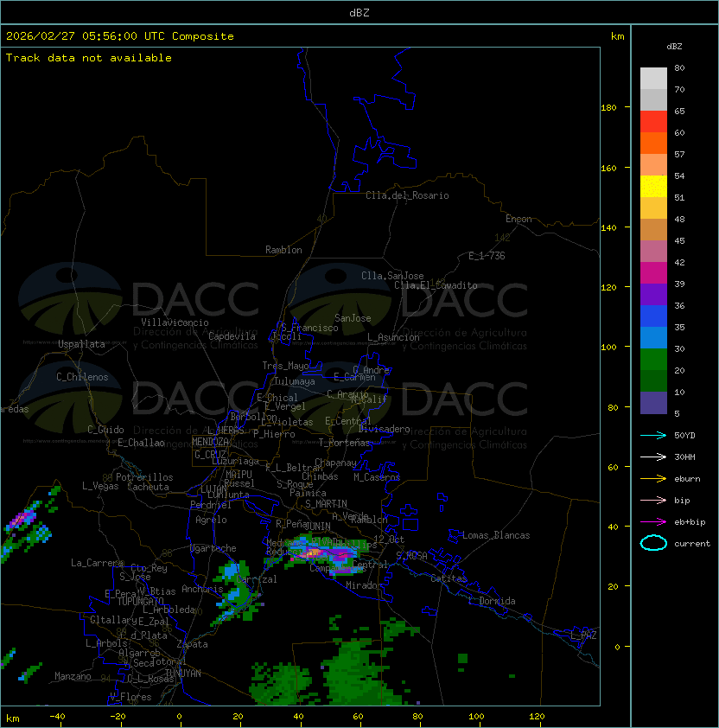Click the 'Manzano' map label
719x728 pixels.
pos(73,676)
